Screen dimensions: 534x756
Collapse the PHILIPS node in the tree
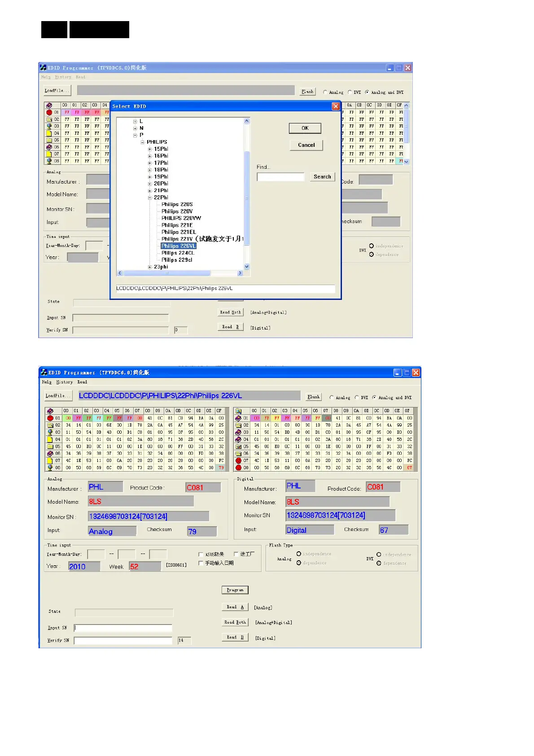(x=142, y=142)
